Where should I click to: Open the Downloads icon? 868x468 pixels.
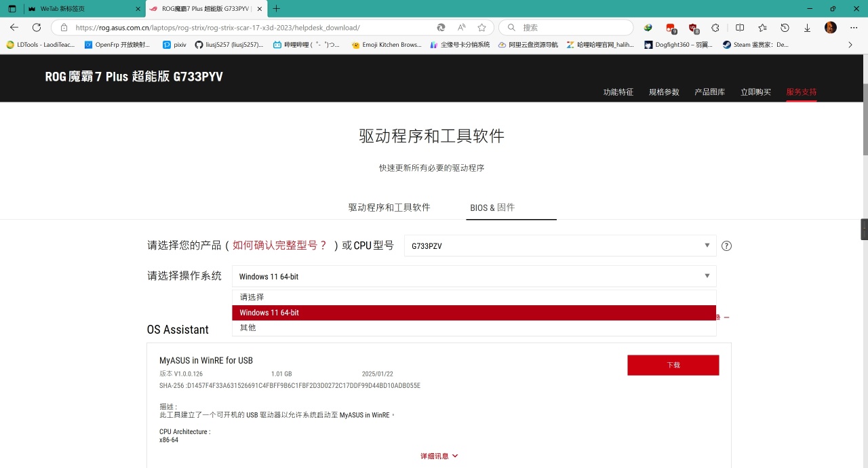(x=807, y=28)
